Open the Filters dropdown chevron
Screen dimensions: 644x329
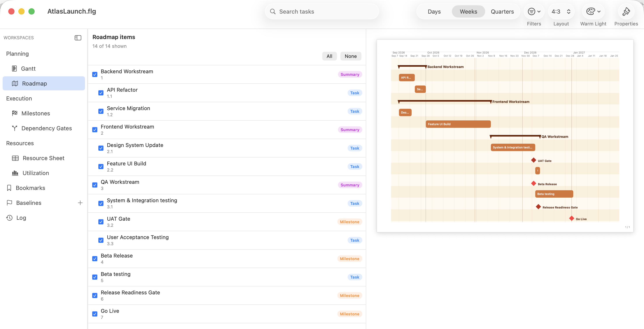[x=539, y=12]
